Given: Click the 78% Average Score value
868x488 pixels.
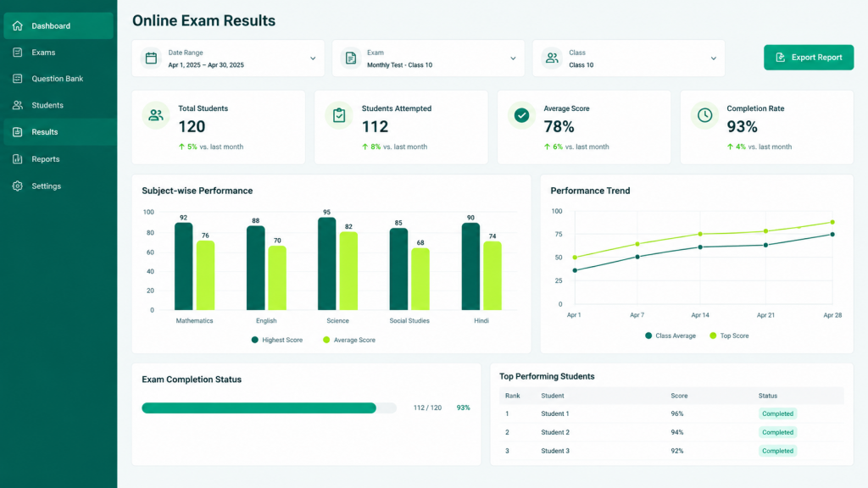Looking at the screenshot, I should click(559, 127).
